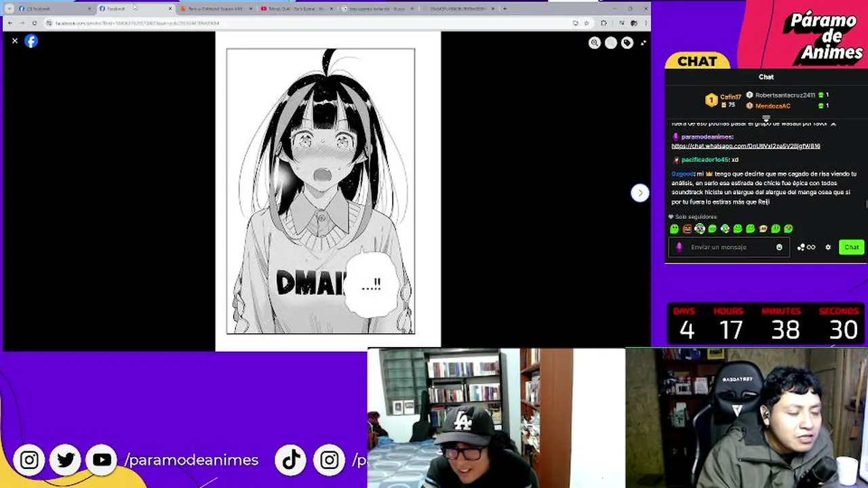This screenshot has height=488, width=868.
Task: Click the chat scrollbar thumb
Action: [866, 205]
